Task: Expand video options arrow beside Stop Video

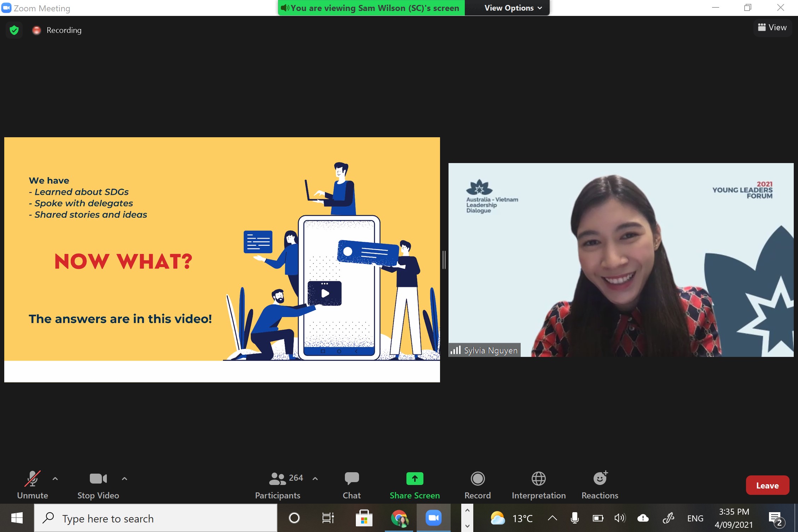Action: coord(125,479)
